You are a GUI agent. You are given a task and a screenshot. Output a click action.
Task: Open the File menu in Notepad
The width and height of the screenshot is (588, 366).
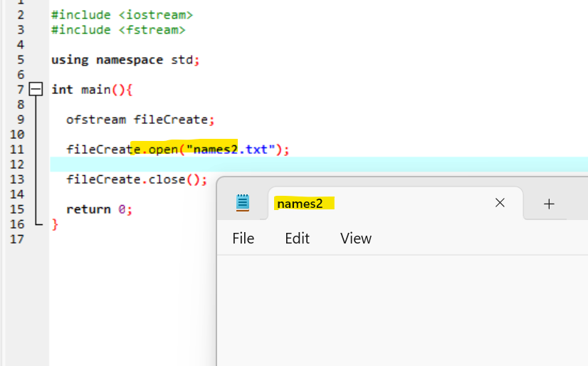pyautogui.click(x=243, y=239)
